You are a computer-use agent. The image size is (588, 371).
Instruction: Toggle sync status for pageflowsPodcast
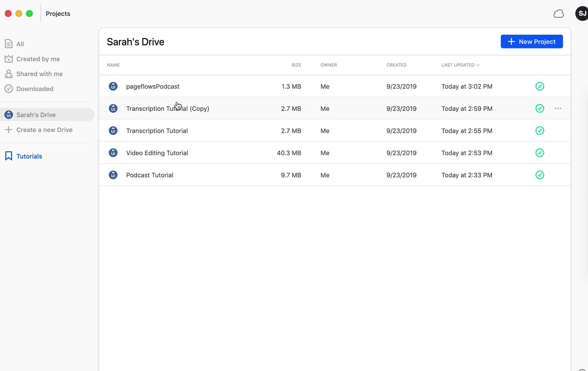coord(540,86)
